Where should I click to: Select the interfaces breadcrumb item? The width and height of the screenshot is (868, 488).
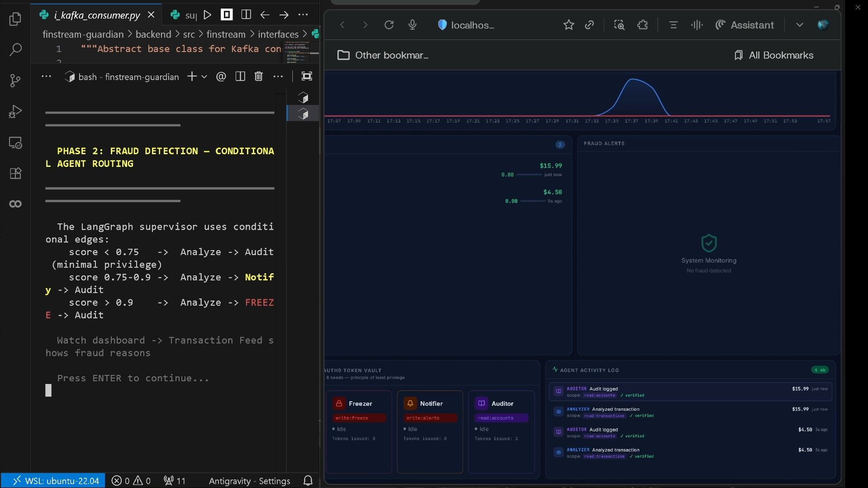coord(278,34)
